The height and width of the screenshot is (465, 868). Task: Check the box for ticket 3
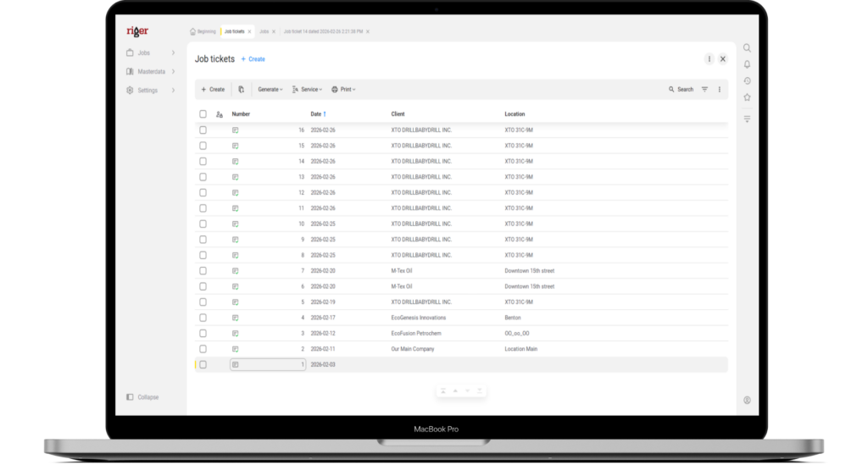[x=203, y=334]
